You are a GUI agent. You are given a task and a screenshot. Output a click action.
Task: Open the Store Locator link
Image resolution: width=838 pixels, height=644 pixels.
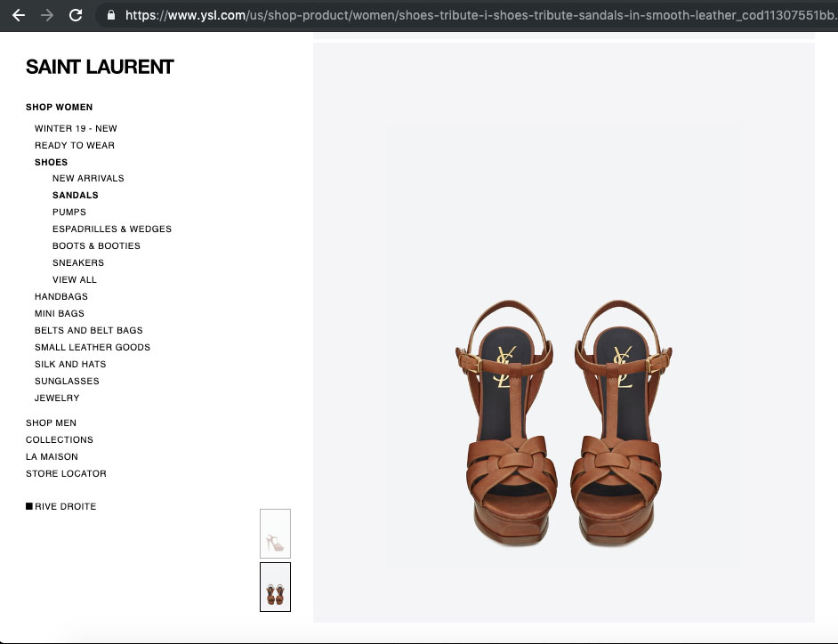pyautogui.click(x=66, y=474)
